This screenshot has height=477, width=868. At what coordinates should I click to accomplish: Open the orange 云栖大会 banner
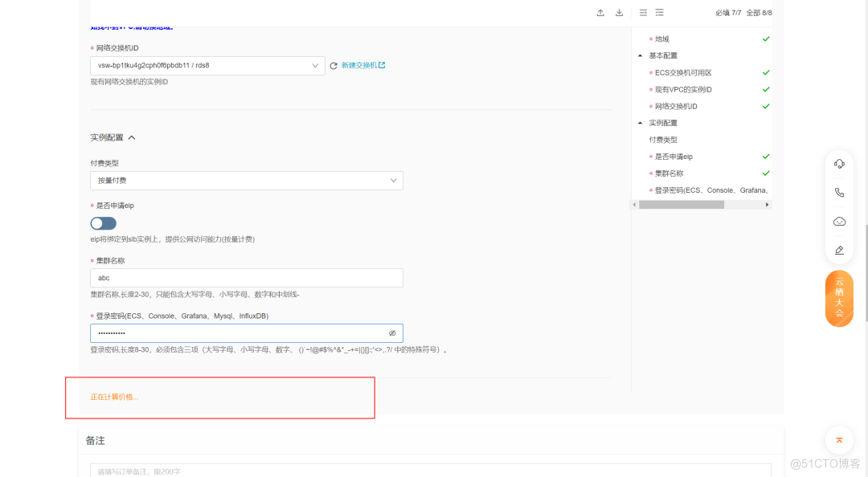pyautogui.click(x=839, y=298)
